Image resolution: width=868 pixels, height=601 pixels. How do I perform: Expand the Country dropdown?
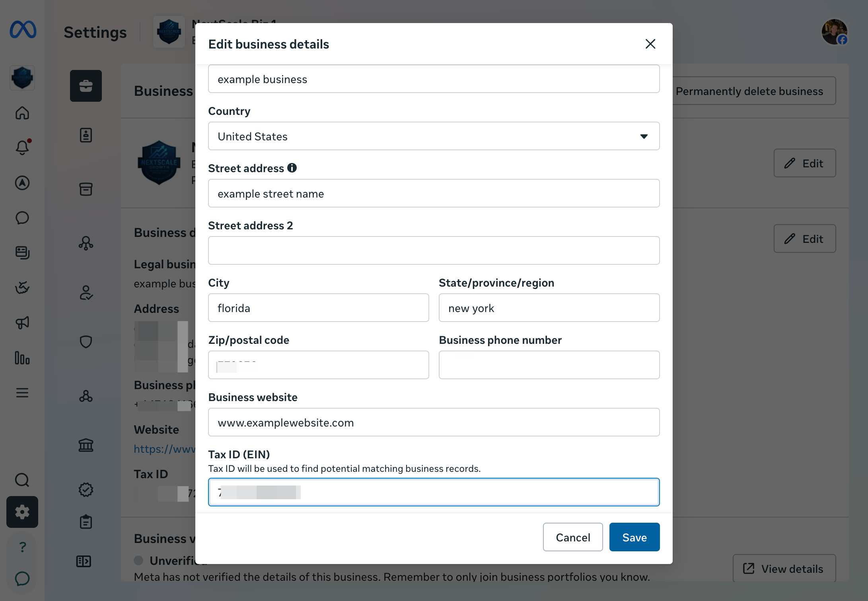[x=434, y=136]
